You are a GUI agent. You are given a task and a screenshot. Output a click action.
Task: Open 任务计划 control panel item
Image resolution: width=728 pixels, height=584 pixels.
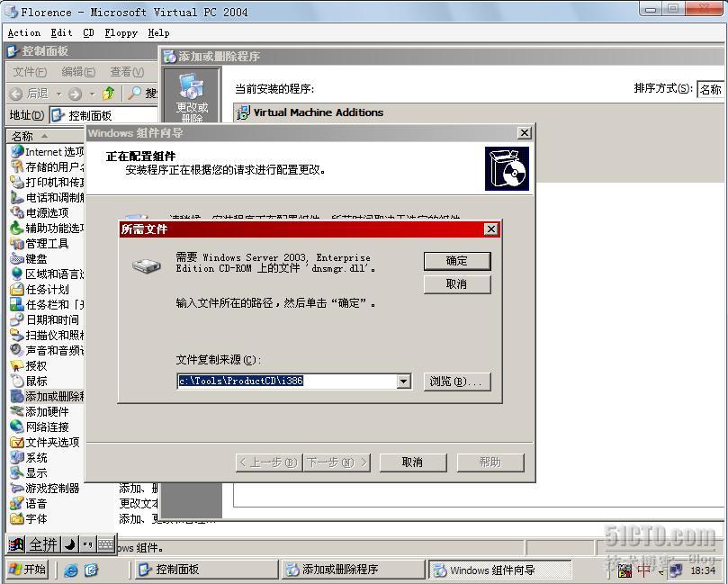(x=40, y=290)
